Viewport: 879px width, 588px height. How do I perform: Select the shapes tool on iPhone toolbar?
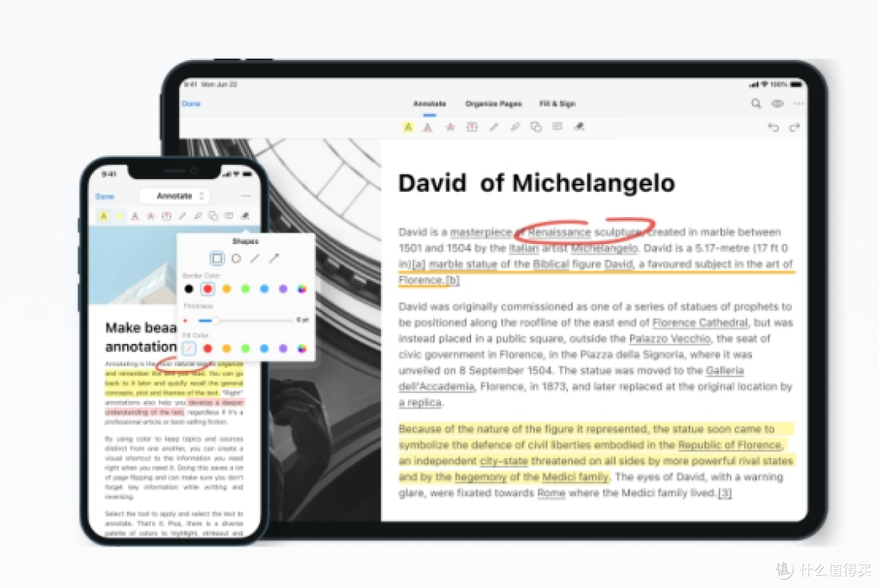(x=213, y=216)
